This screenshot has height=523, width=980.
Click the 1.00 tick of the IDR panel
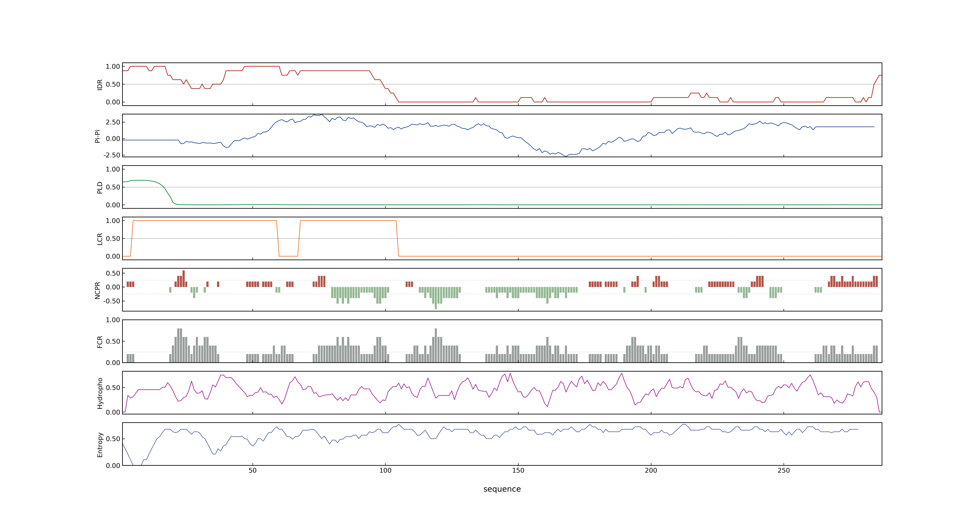tap(113, 67)
